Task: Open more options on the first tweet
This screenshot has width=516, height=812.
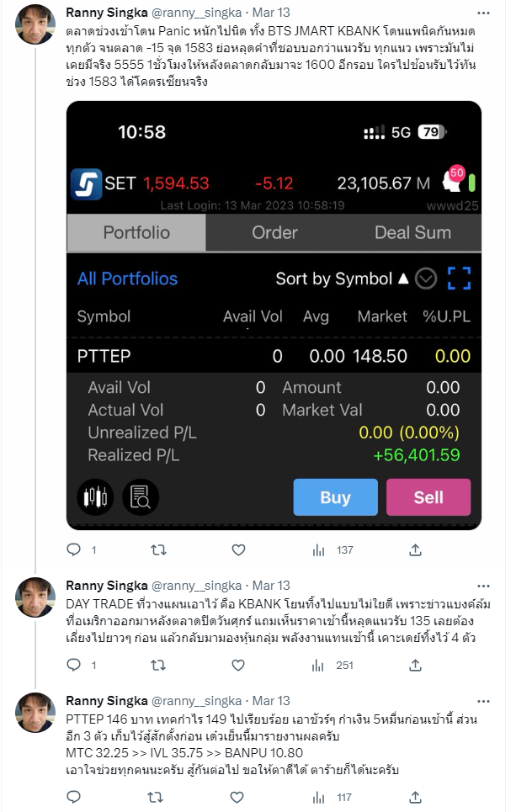Action: pos(483,13)
